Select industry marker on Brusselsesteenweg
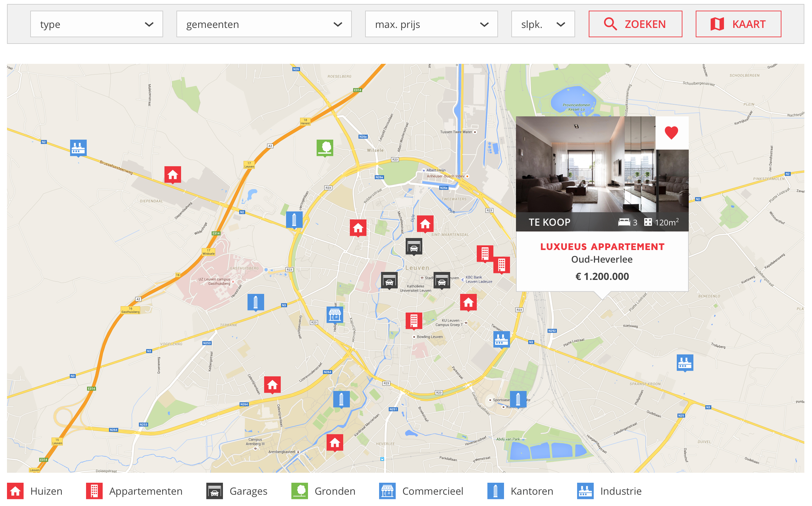Viewport: 812px width, 506px height. click(78, 148)
